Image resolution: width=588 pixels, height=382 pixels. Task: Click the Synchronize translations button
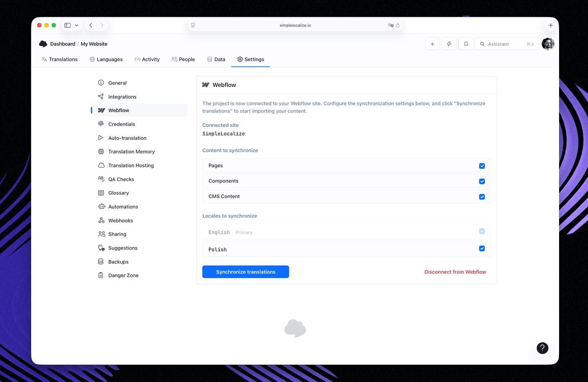pyautogui.click(x=245, y=272)
